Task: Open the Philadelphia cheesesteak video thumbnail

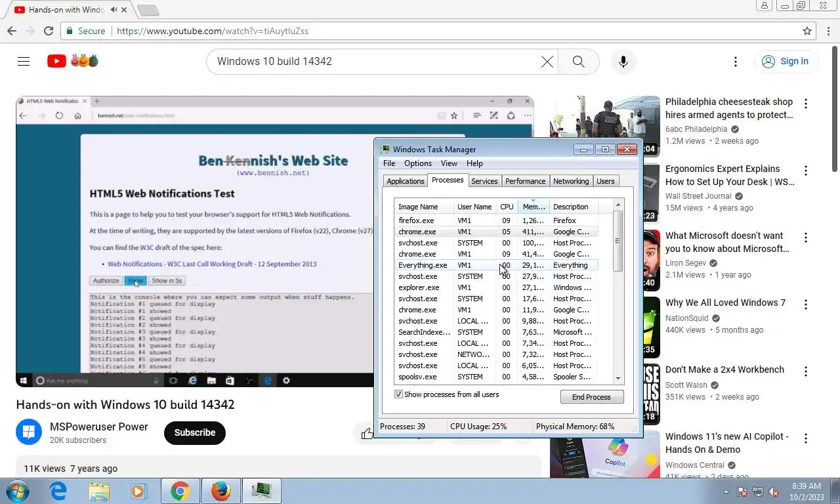Action: pos(605,126)
